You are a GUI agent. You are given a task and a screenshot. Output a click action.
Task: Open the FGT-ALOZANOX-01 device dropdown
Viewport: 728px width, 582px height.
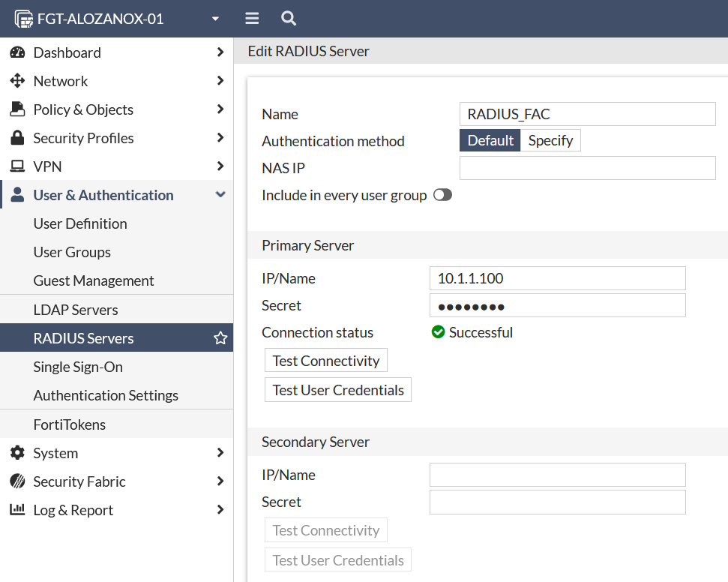[x=215, y=19]
